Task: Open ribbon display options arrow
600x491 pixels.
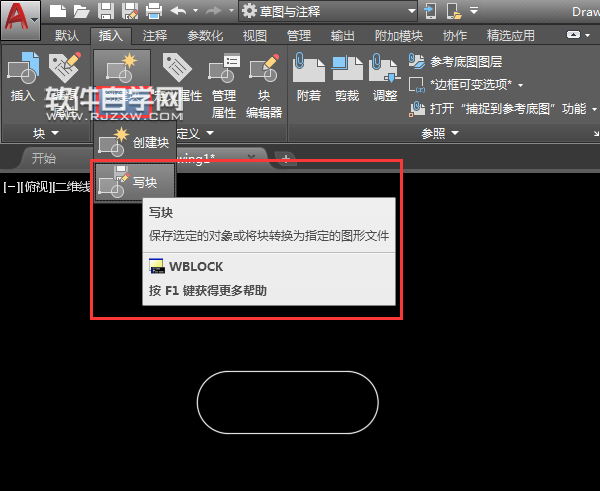Action: coord(588,35)
